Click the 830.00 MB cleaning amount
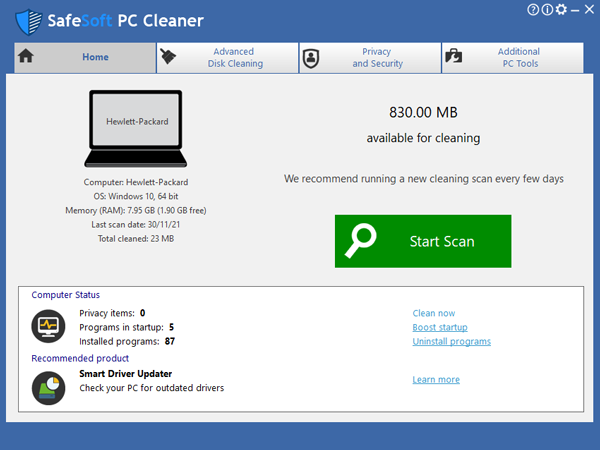600x450 pixels. tap(423, 112)
